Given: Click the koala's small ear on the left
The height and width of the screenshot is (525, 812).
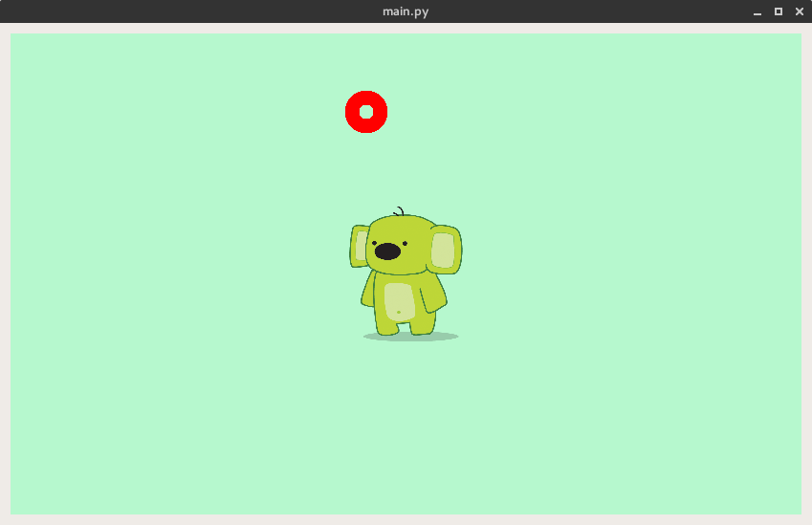Looking at the screenshot, I should [359, 247].
